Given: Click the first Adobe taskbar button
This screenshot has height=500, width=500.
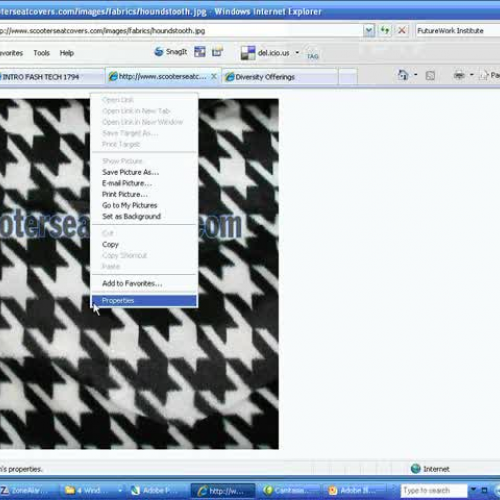Looking at the screenshot, I should [x=158, y=490].
